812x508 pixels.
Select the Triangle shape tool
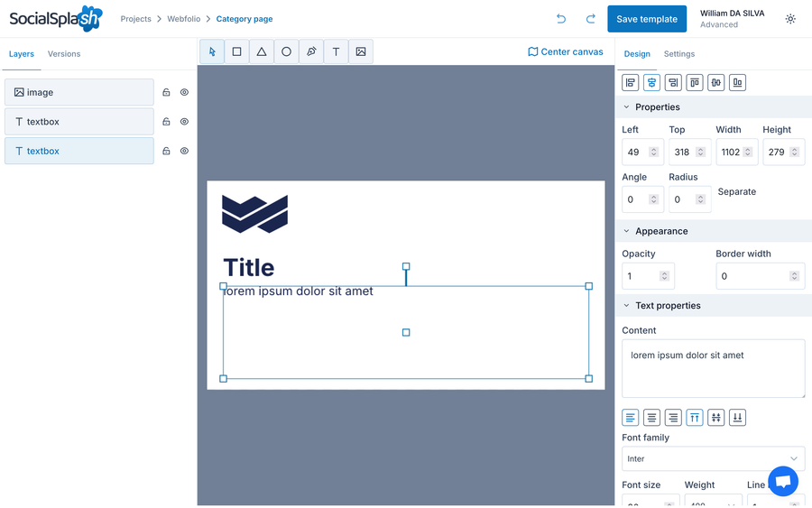click(262, 51)
